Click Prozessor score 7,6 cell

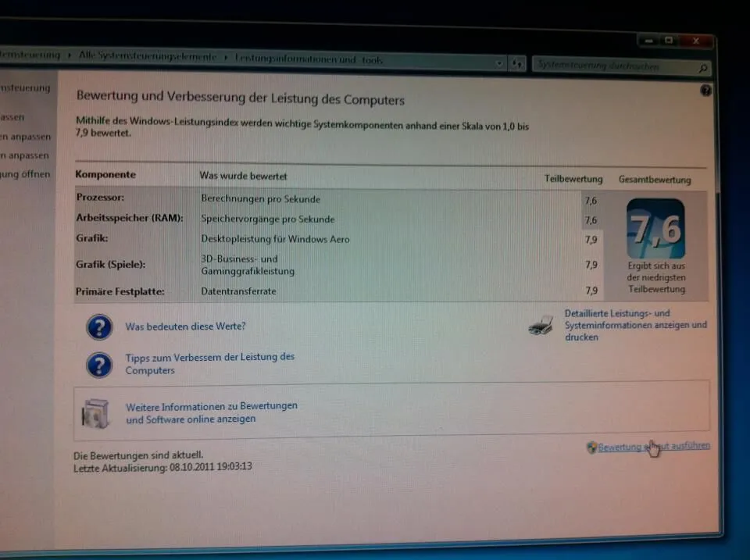[x=591, y=201]
